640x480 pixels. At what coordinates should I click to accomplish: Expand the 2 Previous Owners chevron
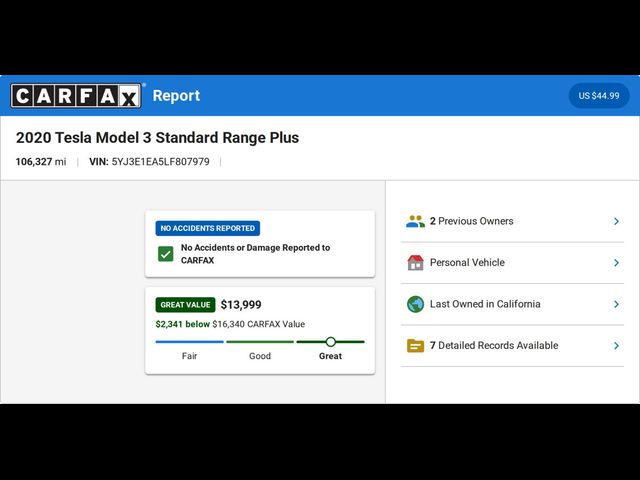pos(616,221)
